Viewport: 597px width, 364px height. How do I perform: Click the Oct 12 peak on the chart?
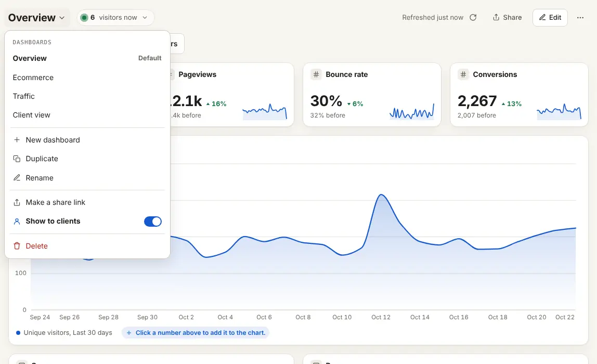381,195
